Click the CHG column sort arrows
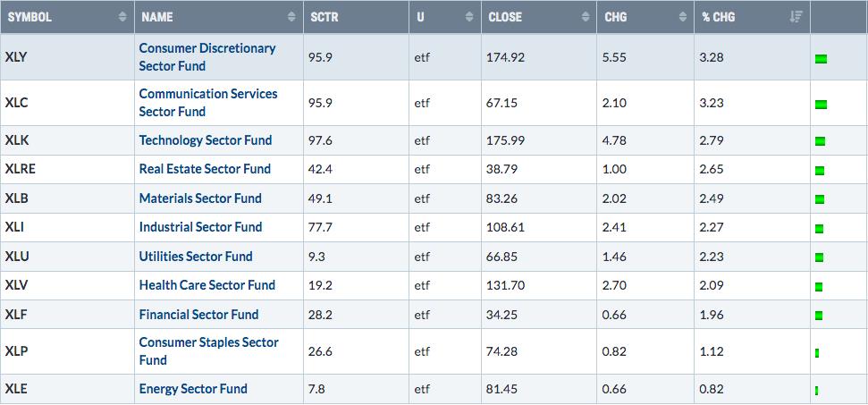The height and width of the screenshot is (405, 868). pyautogui.click(x=683, y=17)
